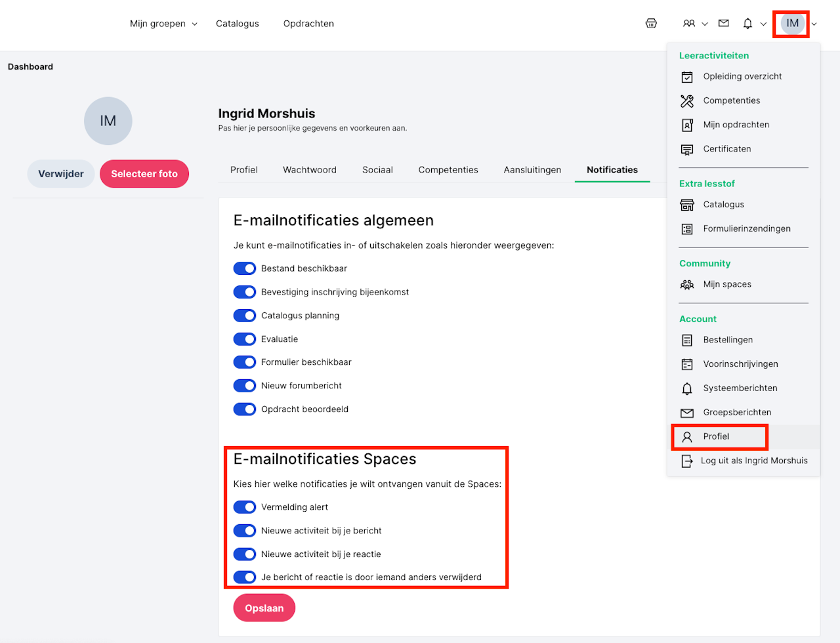Toggle the Vermelding alert switch
The height and width of the screenshot is (643, 840).
point(245,507)
